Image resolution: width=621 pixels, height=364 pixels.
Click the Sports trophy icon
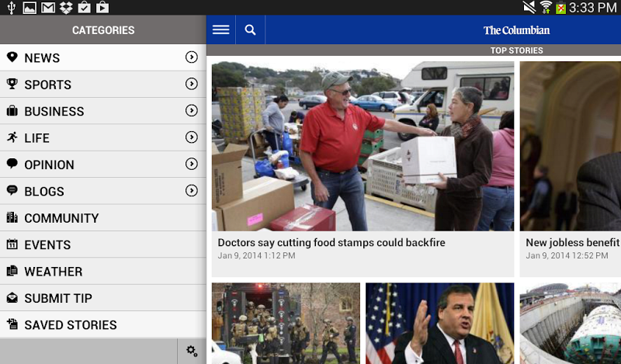12,84
